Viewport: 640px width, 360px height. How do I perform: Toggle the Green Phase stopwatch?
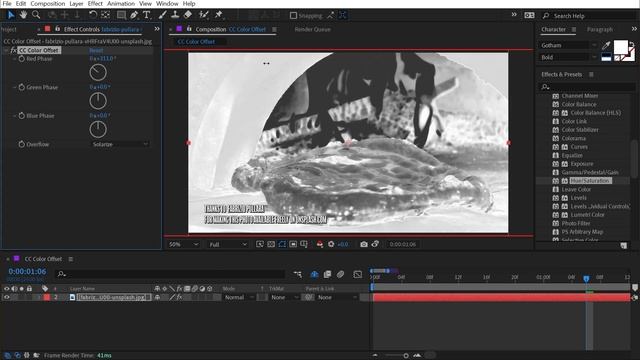[x=22, y=87]
